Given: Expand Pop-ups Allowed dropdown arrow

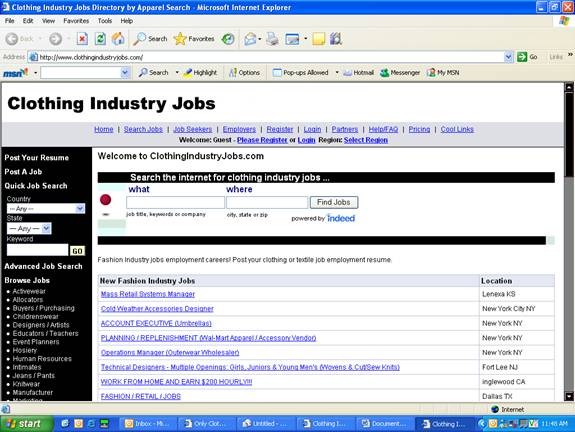Looking at the screenshot, I should click(337, 73).
